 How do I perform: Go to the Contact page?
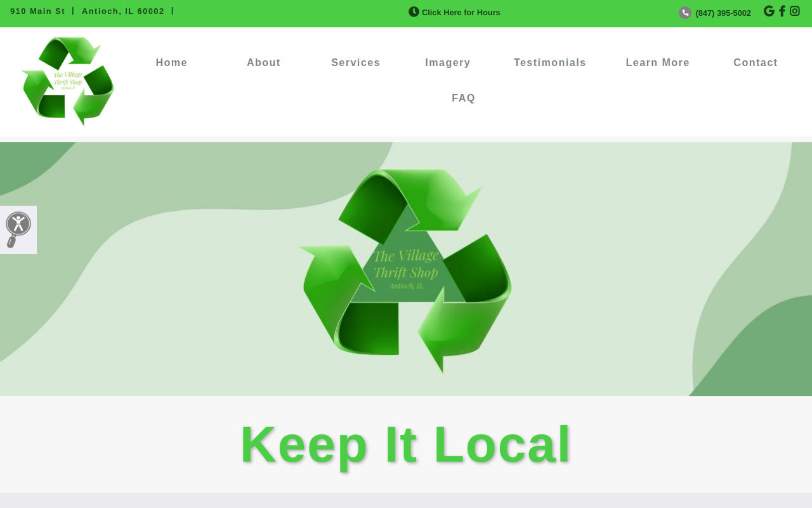[756, 63]
